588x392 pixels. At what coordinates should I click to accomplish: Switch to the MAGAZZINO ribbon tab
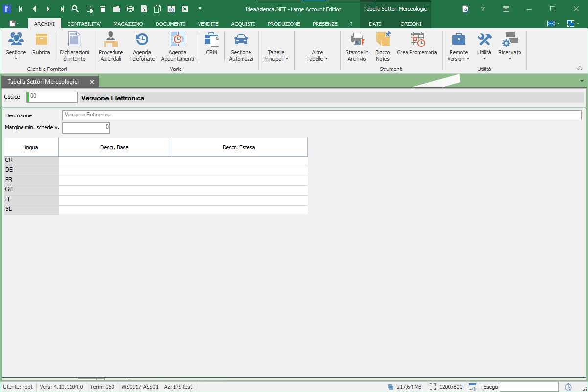pos(128,23)
